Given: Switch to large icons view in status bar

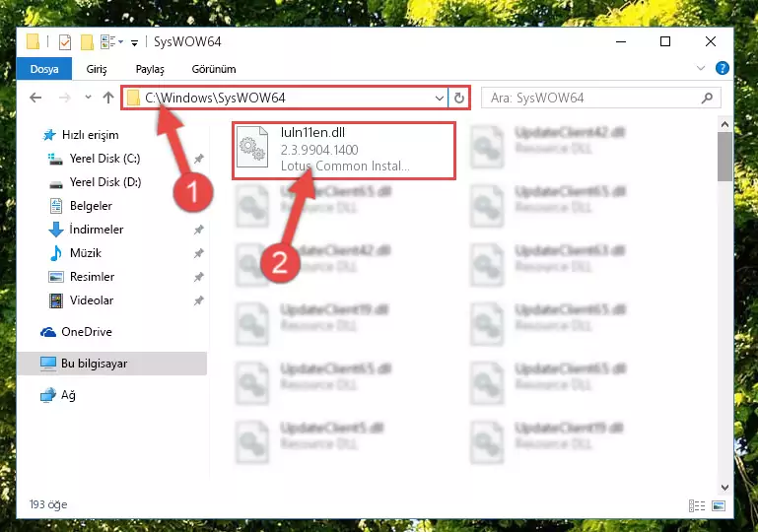Looking at the screenshot, I should pos(719,505).
